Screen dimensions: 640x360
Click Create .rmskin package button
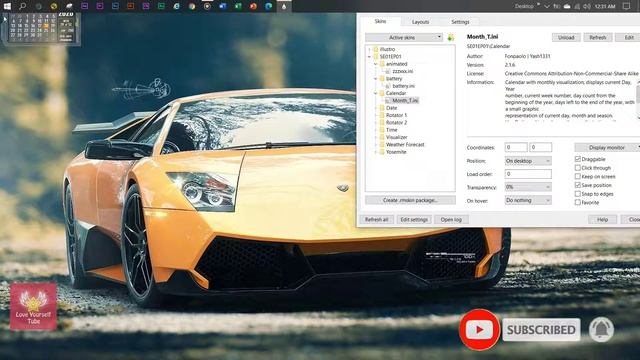[410, 200]
